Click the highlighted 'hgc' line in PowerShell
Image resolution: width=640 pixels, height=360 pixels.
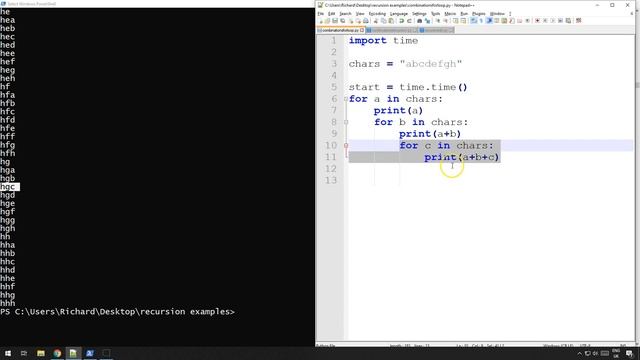click(x=10, y=187)
